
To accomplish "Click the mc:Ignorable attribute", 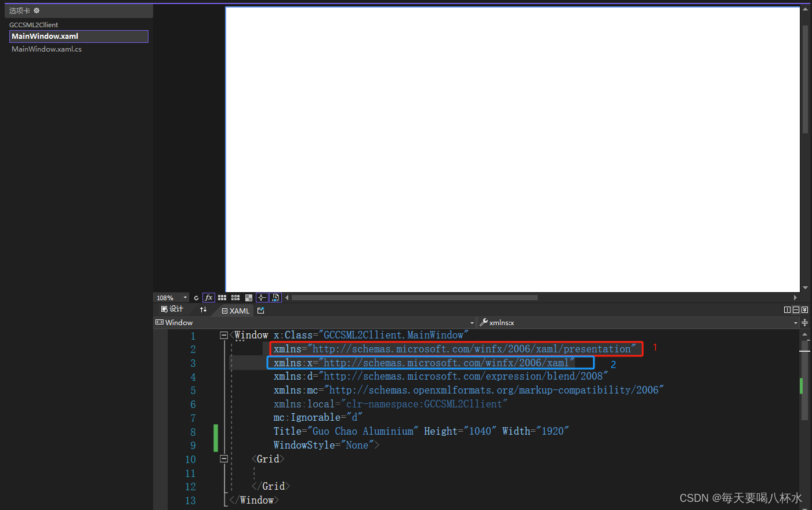I will tap(318, 418).
